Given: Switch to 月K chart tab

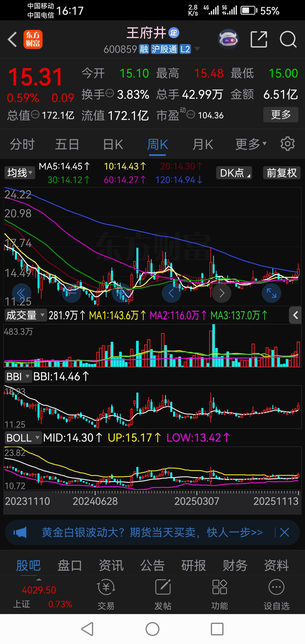Looking at the screenshot, I should coord(203,144).
